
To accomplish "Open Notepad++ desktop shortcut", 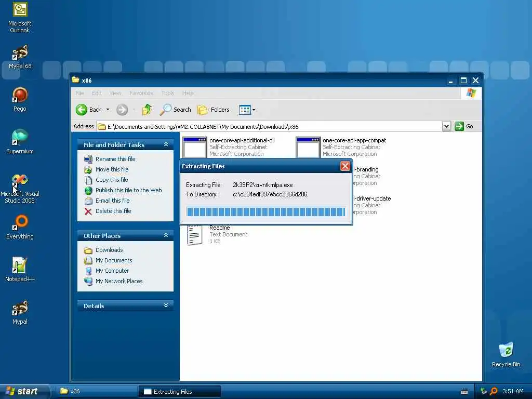I will (20, 270).
